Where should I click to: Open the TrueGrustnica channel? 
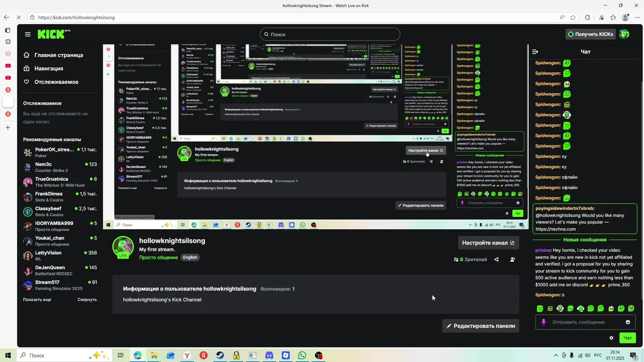60,182
